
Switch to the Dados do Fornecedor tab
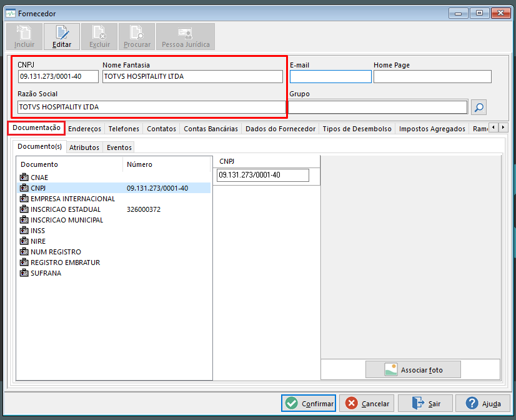[280, 129]
